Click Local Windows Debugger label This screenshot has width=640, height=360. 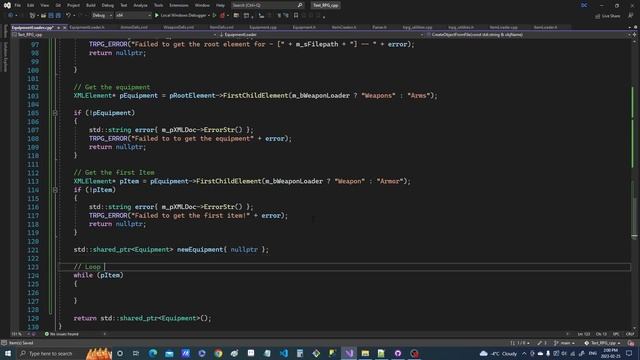pyautogui.click(x=183, y=16)
